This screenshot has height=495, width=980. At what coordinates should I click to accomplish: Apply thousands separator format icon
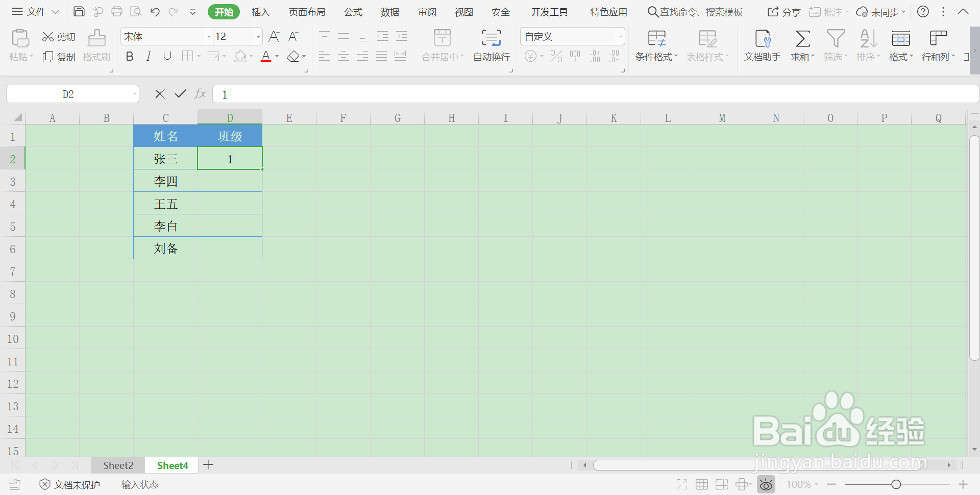(575, 56)
